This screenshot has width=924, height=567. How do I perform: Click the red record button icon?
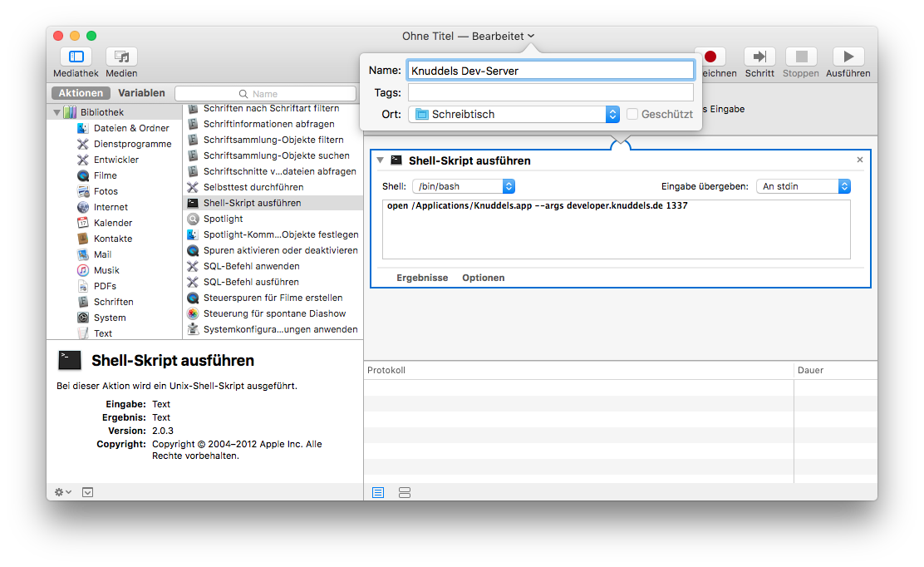click(710, 57)
